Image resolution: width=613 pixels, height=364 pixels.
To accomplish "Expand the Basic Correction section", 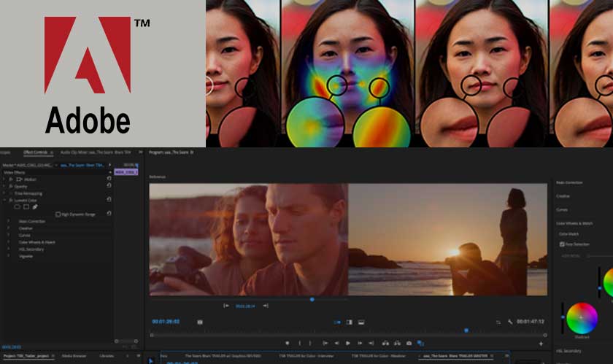I will pyautogui.click(x=9, y=221).
